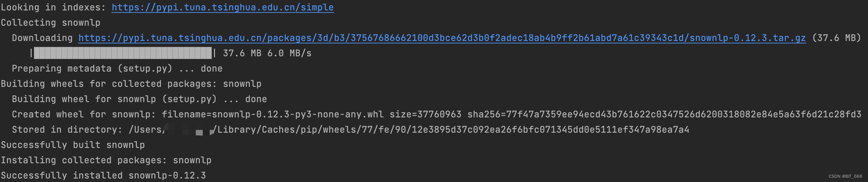The width and height of the screenshot is (868, 182).
Task: Click the 'Downloading' word before the URL
Action: (42, 38)
